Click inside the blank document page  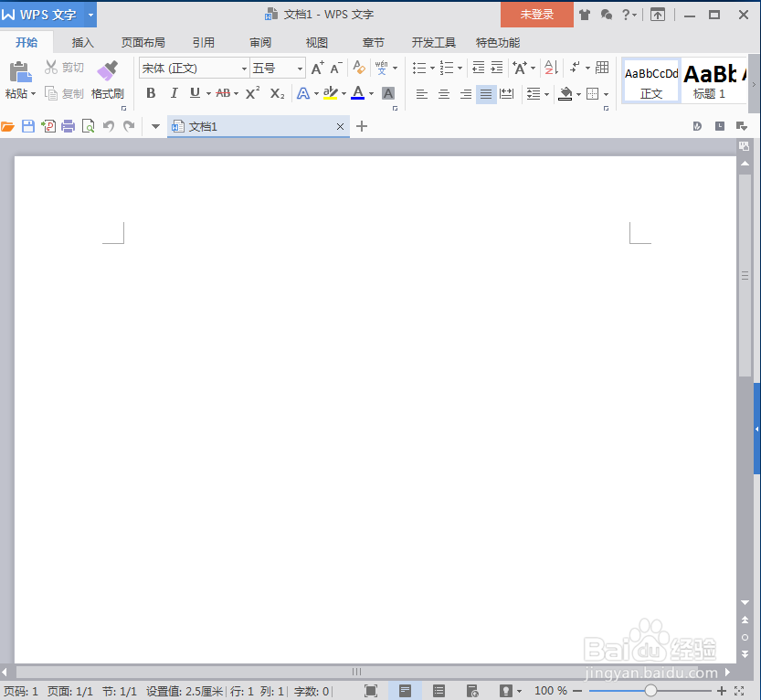pyautogui.click(x=375, y=409)
